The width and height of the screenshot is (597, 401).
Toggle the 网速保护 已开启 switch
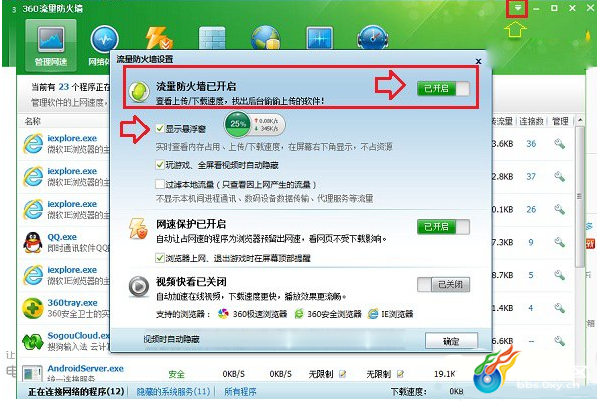pyautogui.click(x=443, y=227)
